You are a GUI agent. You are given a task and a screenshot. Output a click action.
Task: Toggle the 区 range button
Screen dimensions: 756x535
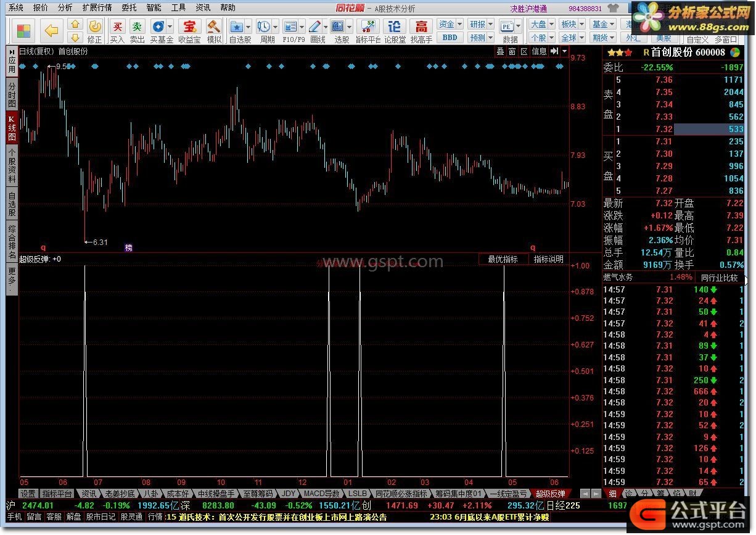[x=524, y=51]
